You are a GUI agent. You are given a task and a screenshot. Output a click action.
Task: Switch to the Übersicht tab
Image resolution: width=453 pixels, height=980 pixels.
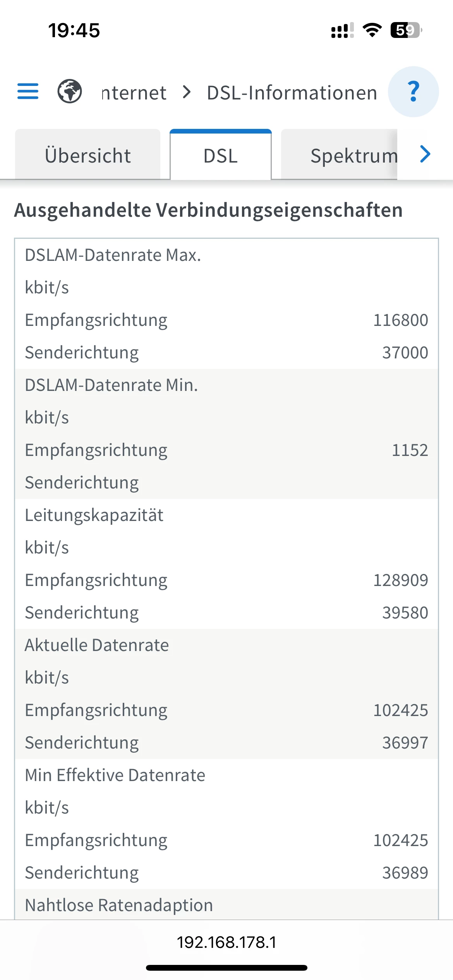coord(88,156)
